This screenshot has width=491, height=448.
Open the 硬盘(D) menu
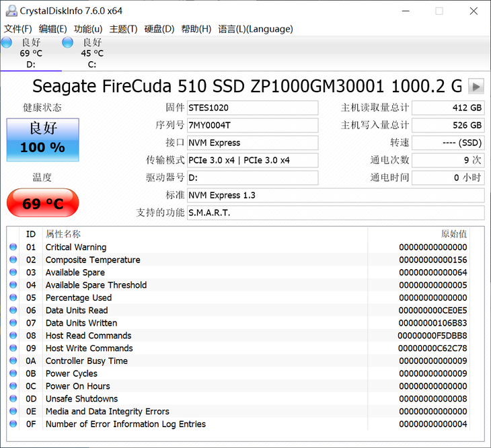click(159, 29)
